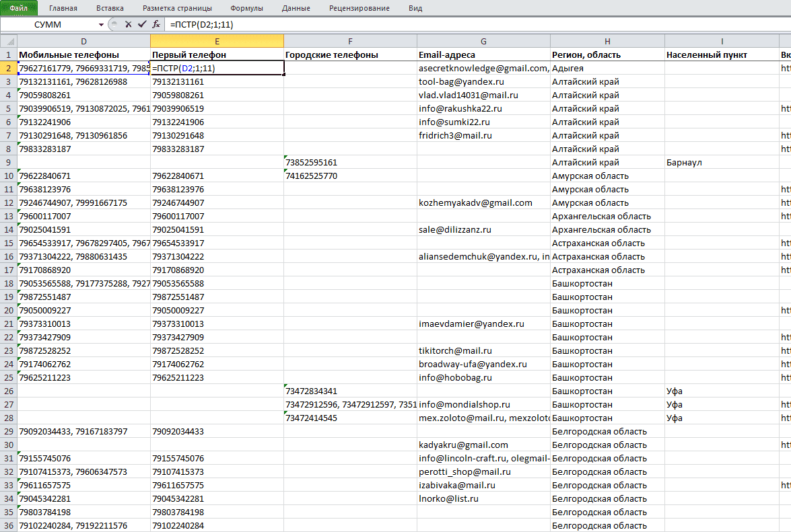The width and height of the screenshot is (791, 532).
Task: Select cell with lnorko@list.ru
Action: tap(483, 499)
